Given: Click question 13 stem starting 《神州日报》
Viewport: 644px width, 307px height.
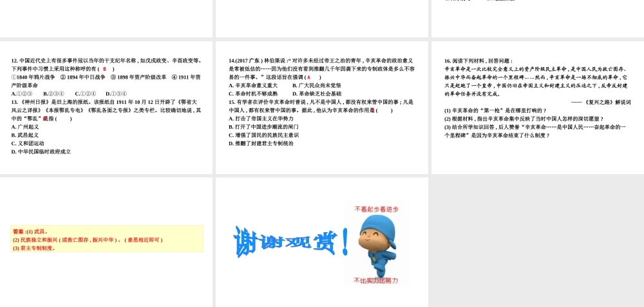Looking at the screenshot, I should (106, 110).
